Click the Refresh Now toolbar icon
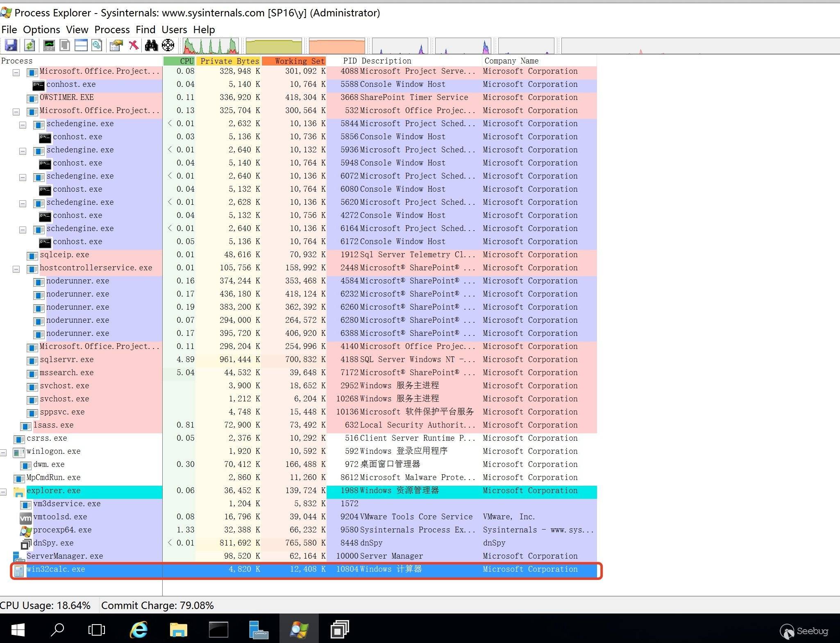This screenshot has width=840, height=643. (29, 45)
